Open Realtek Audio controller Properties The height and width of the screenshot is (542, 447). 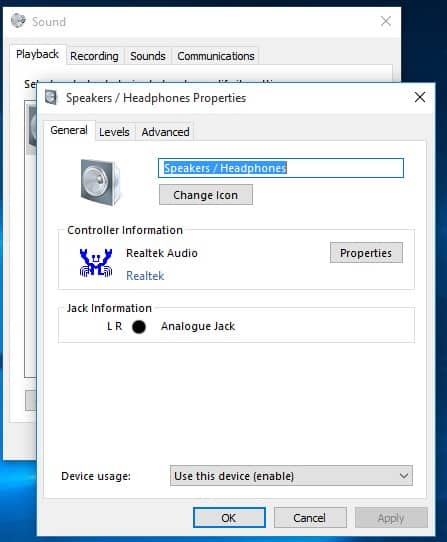click(x=366, y=253)
